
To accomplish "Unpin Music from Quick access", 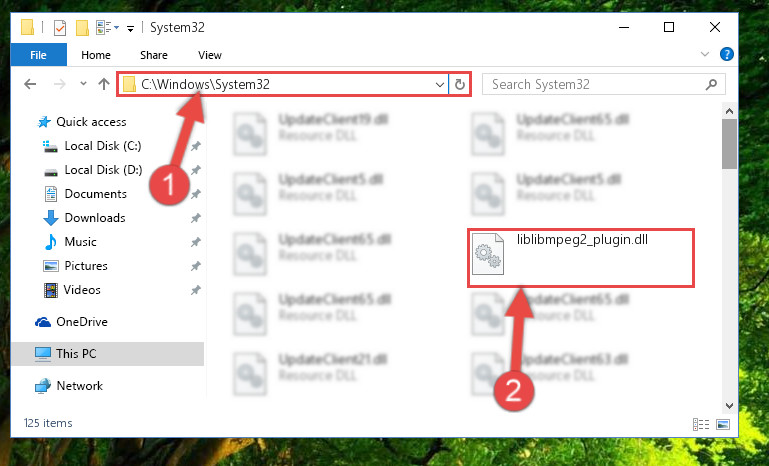I will tap(196, 242).
